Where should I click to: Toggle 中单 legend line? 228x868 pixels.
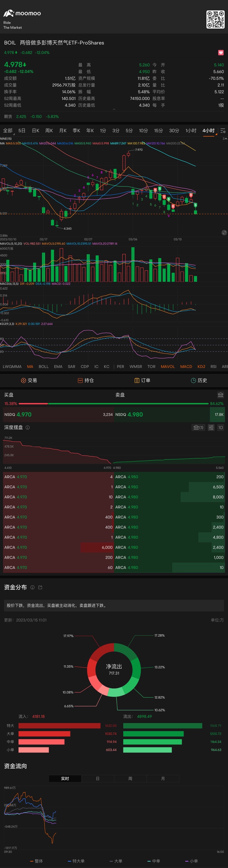point(154,861)
